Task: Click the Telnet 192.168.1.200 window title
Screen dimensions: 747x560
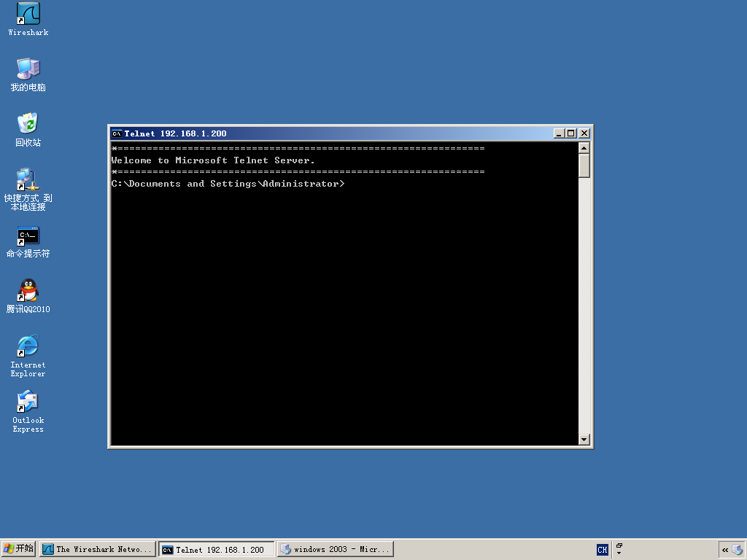Action: (x=175, y=134)
